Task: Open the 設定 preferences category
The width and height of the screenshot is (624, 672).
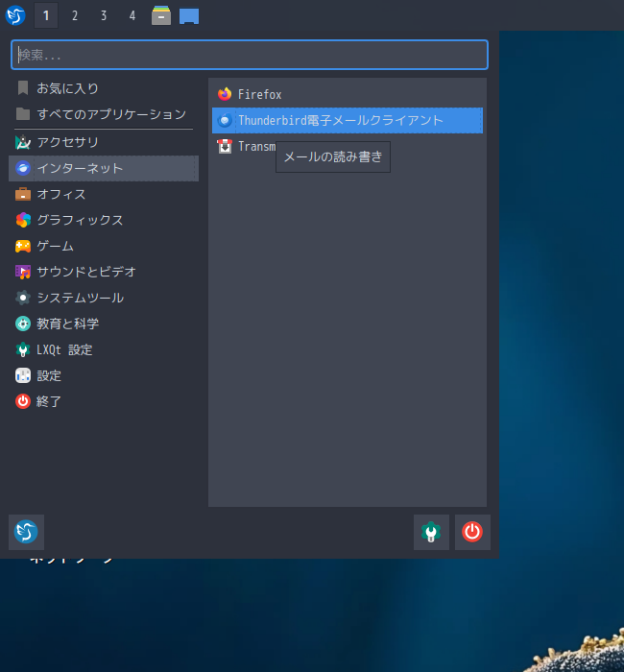Action: pyautogui.click(x=104, y=375)
